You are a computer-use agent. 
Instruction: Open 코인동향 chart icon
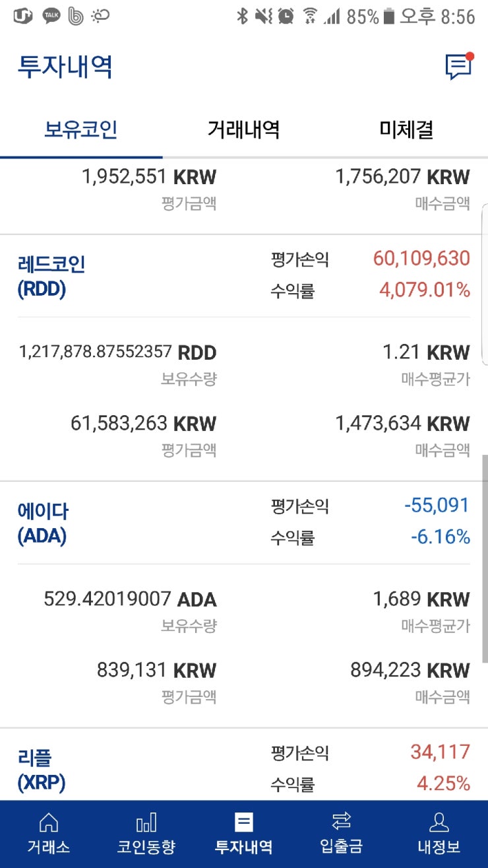[x=146, y=822]
